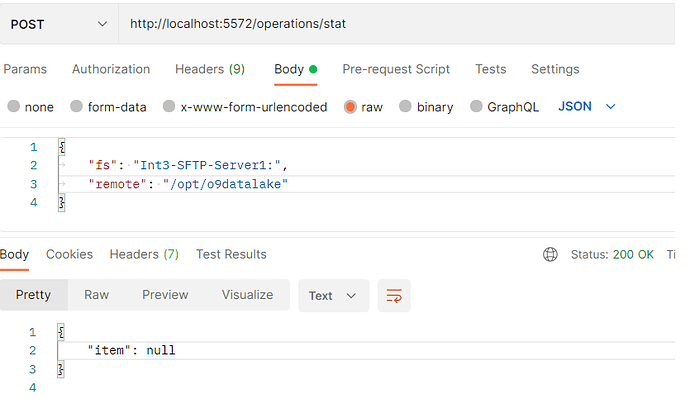Switch to the Authorization tab
The width and height of the screenshot is (690, 399).
(111, 69)
